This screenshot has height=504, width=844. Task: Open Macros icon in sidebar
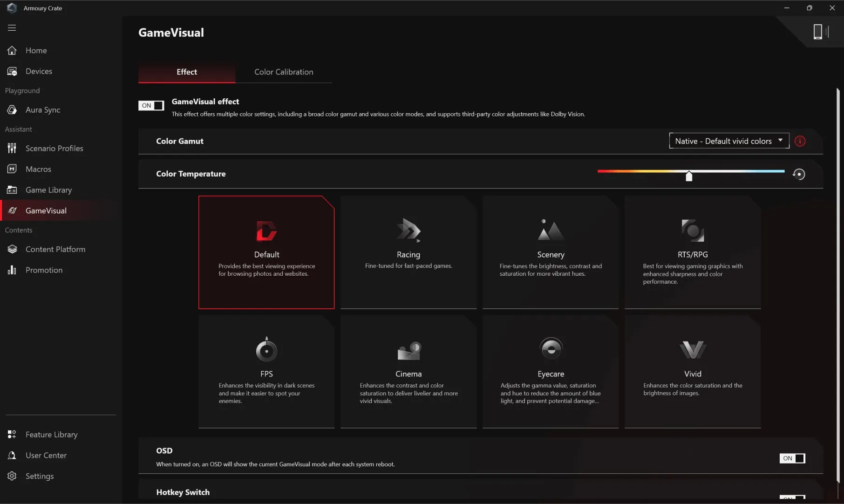(x=12, y=169)
